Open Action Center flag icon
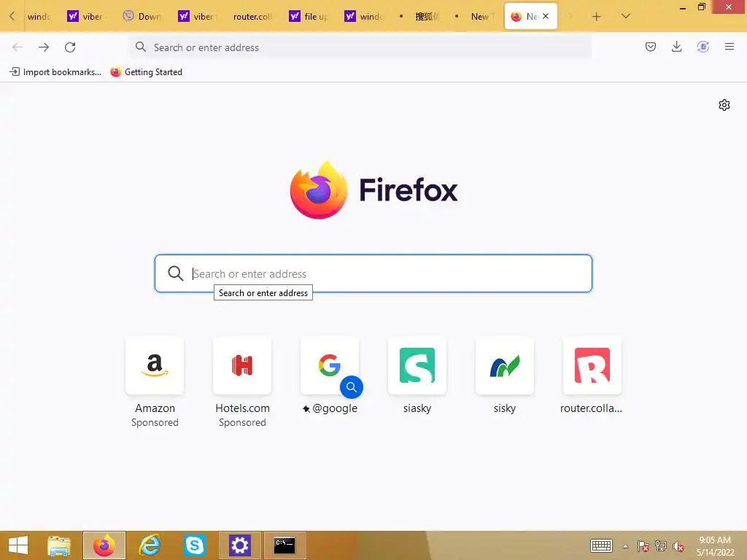 coord(643,546)
